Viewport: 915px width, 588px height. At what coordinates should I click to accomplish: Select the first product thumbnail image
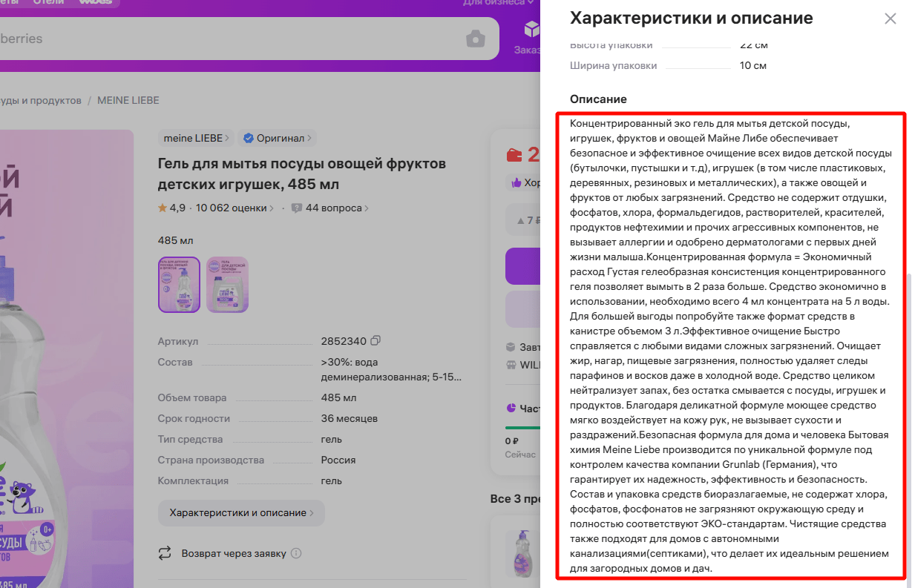tap(179, 285)
